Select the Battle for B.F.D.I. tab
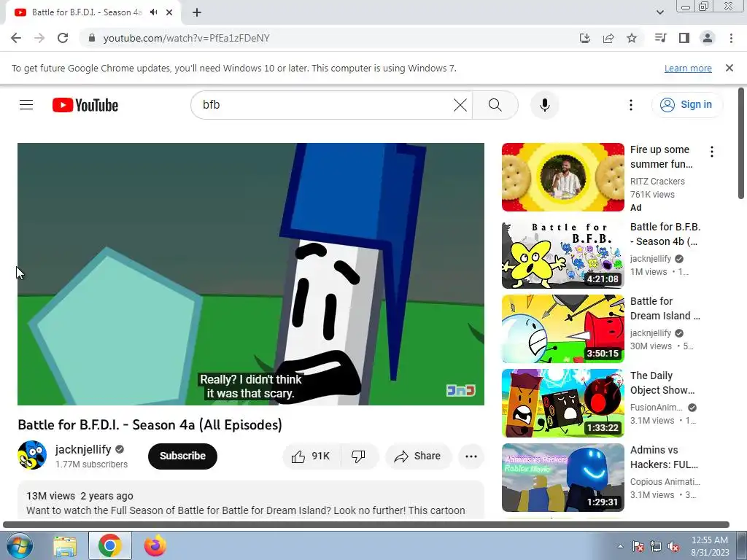Viewport: 747px width, 560px height. [x=86, y=12]
